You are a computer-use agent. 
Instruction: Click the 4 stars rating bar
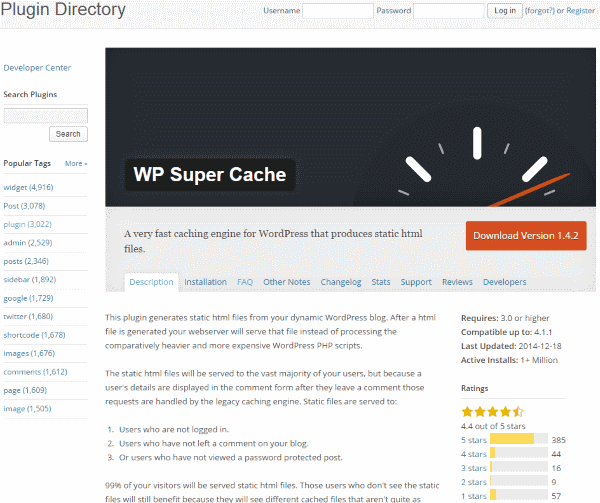tap(519, 453)
